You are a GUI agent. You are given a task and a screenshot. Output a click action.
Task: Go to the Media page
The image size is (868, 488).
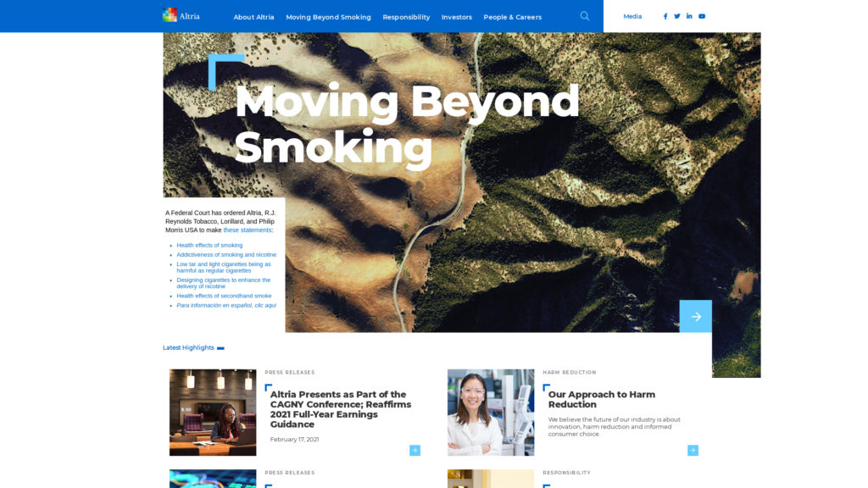coord(632,16)
